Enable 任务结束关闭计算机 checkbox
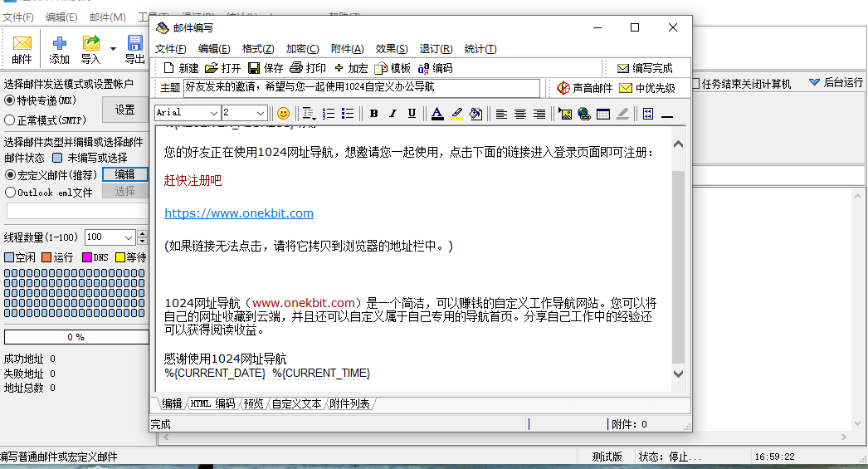 (x=695, y=83)
